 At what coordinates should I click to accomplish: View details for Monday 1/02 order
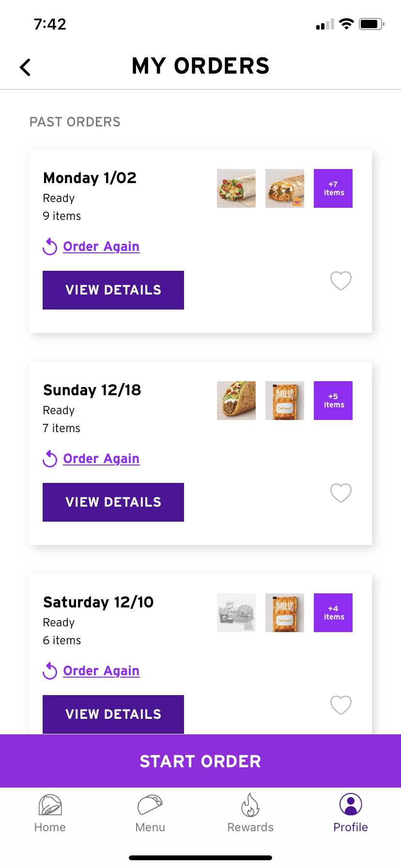[113, 290]
